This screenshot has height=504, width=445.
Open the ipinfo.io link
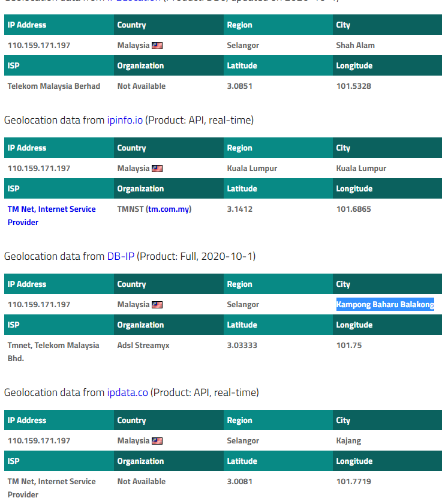[125, 120]
